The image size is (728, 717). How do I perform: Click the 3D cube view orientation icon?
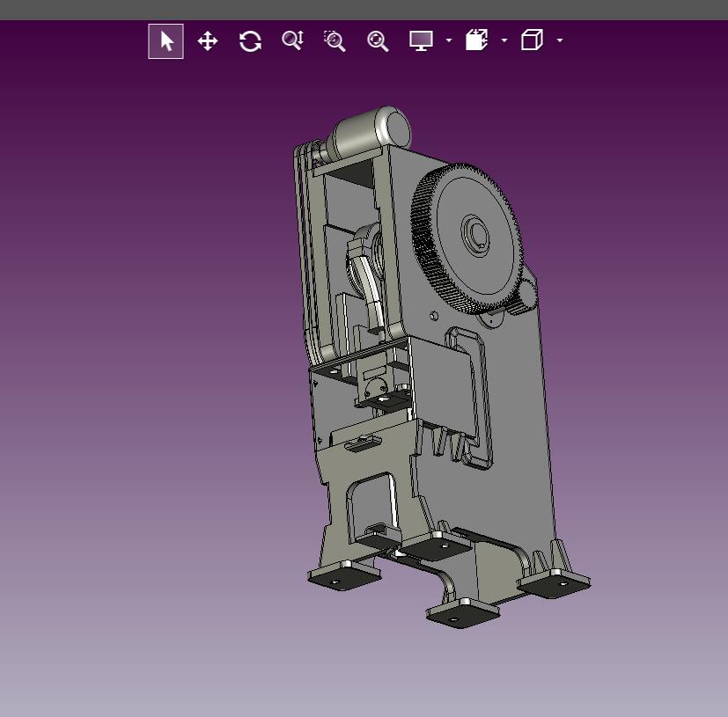click(x=532, y=40)
